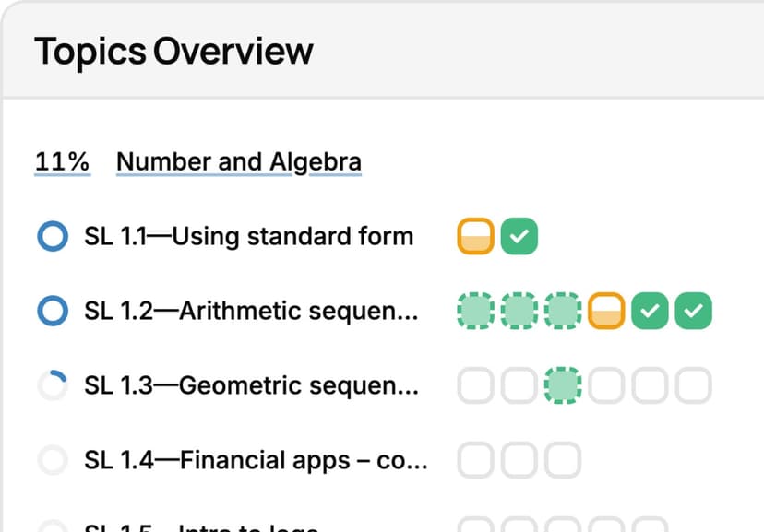Viewport: 764px width, 532px height.
Task: Toggle the last empty badge in SL 1.3 row
Action: point(692,385)
